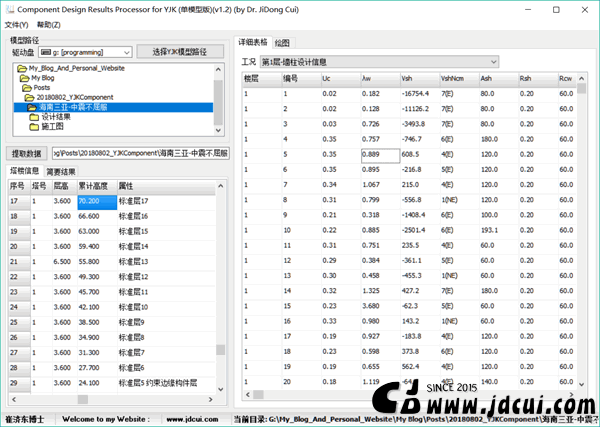Image resolution: width=600 pixels, height=427 pixels.
Task: Select the 施工图 folder icon
Action: [x=34, y=127]
